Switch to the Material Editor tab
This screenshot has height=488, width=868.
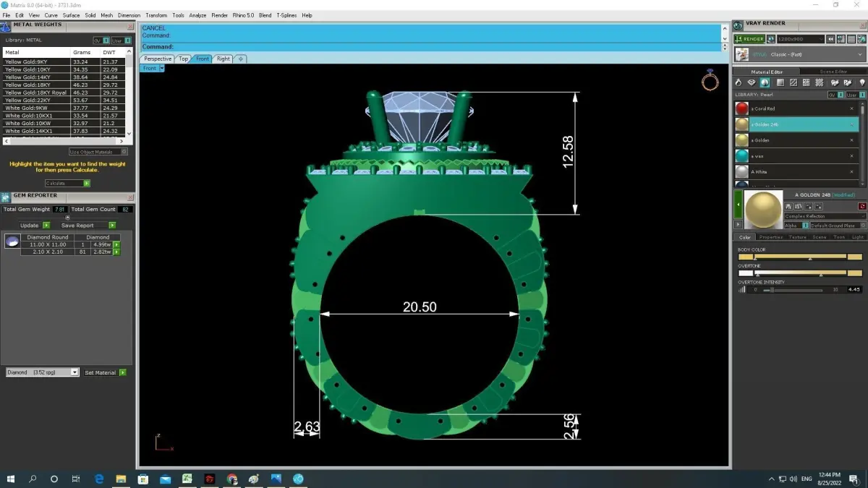click(x=767, y=72)
